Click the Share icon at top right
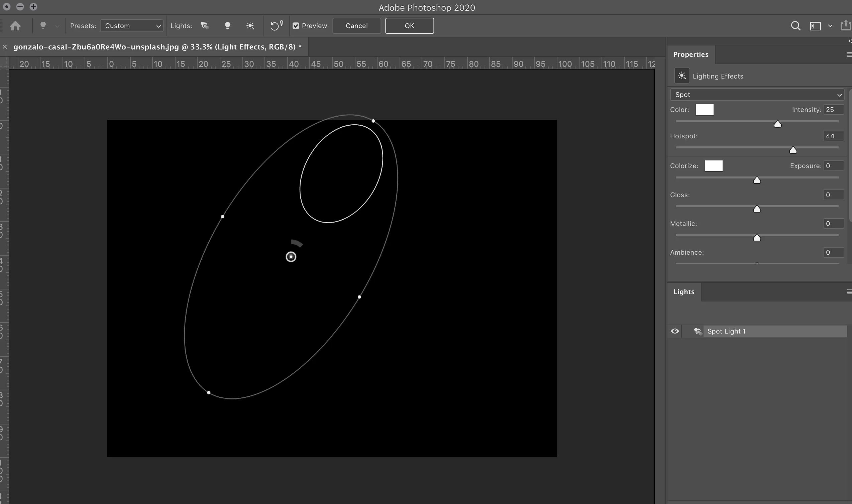Viewport: 852px width, 504px height. click(x=845, y=26)
